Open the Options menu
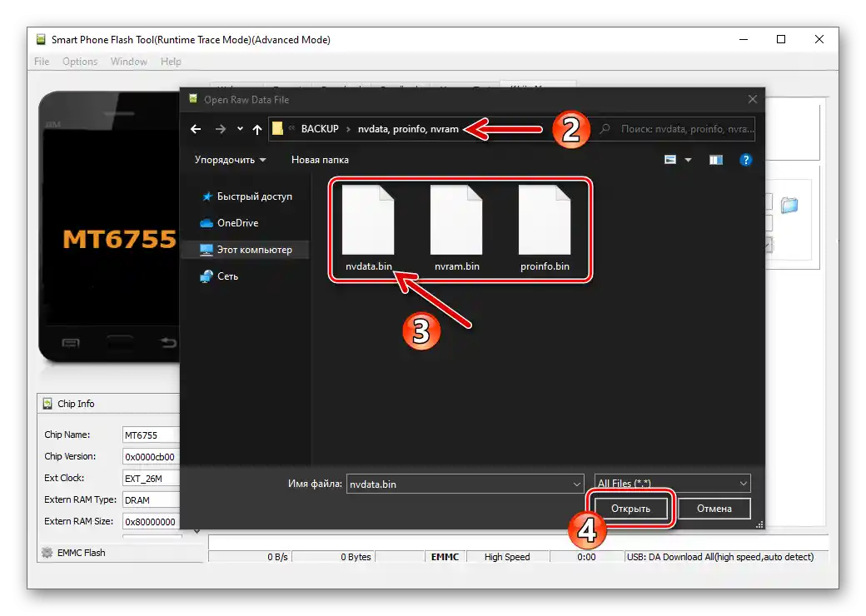This screenshot has width=866, height=616. point(80,61)
